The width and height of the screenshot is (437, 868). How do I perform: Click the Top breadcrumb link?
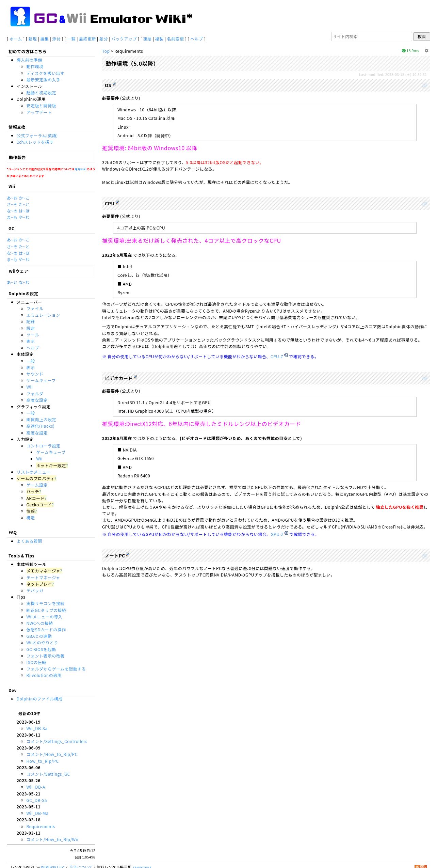[106, 51]
